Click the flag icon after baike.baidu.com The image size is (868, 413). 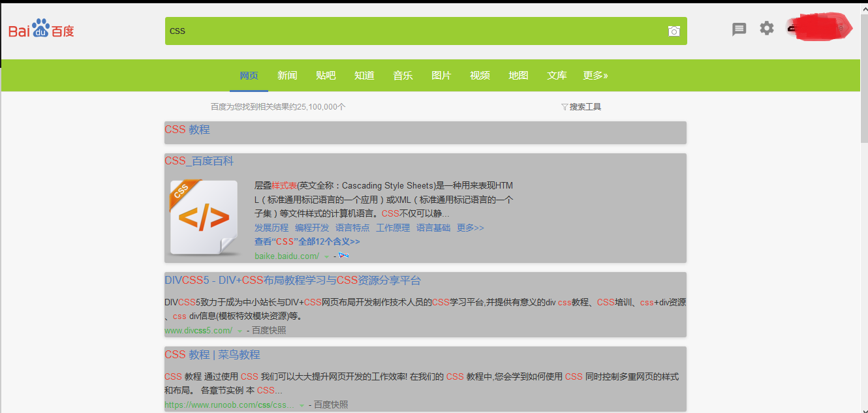pos(344,256)
